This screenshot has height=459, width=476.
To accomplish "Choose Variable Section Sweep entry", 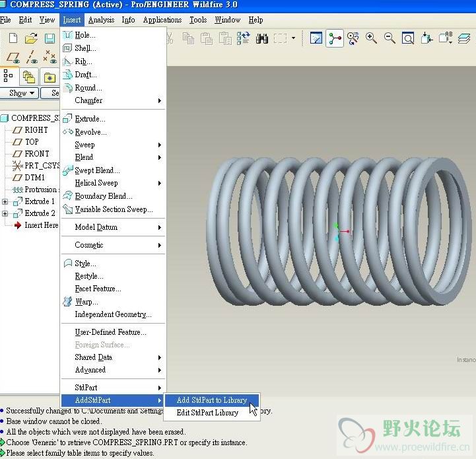I will coord(114,209).
